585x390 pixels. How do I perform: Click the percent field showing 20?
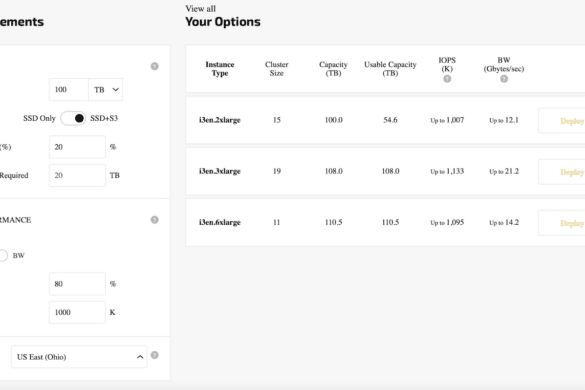77,147
